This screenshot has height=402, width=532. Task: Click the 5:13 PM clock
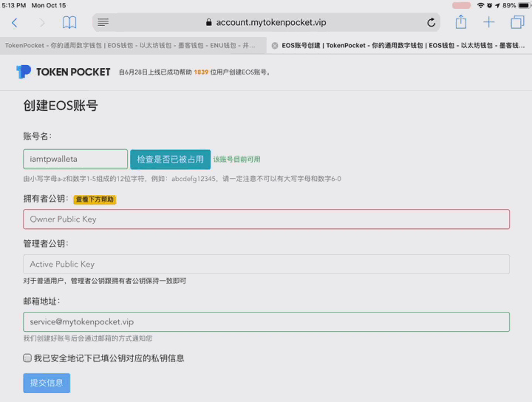point(13,5)
